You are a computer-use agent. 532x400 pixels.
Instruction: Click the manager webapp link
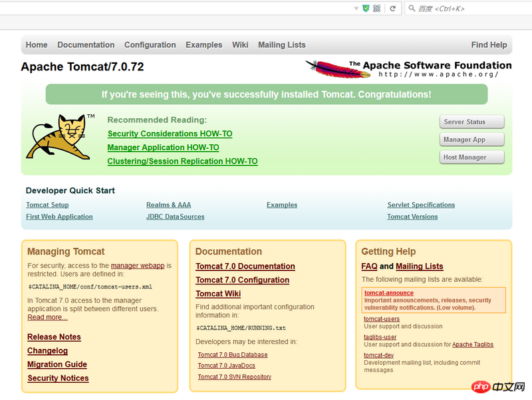tap(138, 265)
